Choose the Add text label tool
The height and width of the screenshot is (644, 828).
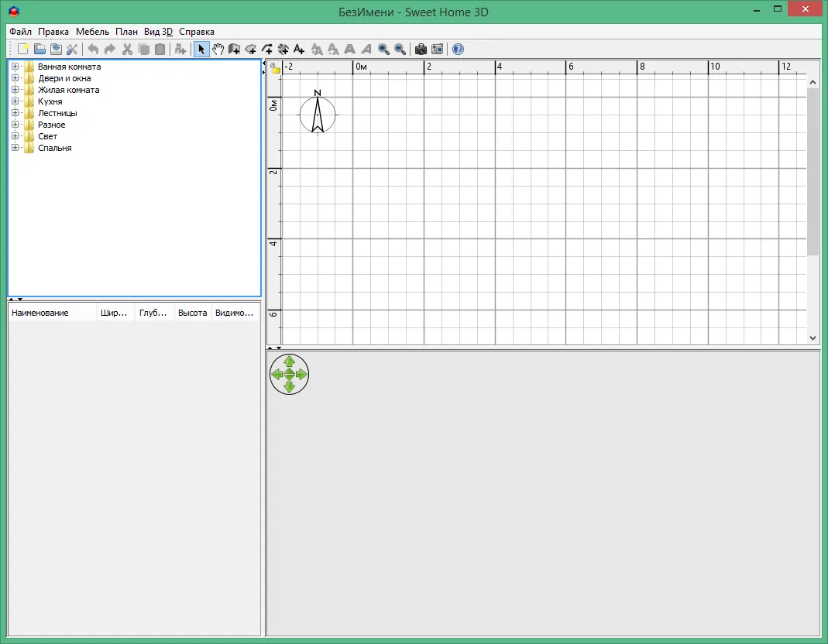click(299, 49)
